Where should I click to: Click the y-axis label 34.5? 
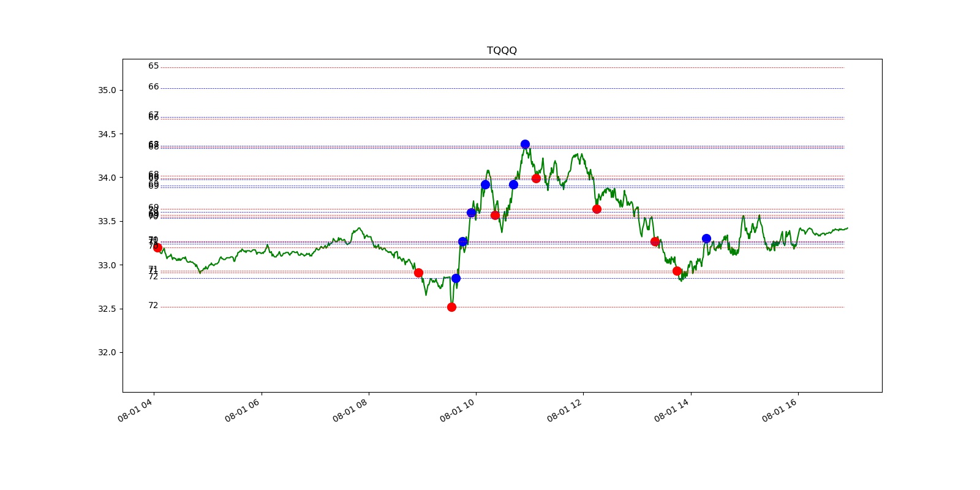coord(107,134)
